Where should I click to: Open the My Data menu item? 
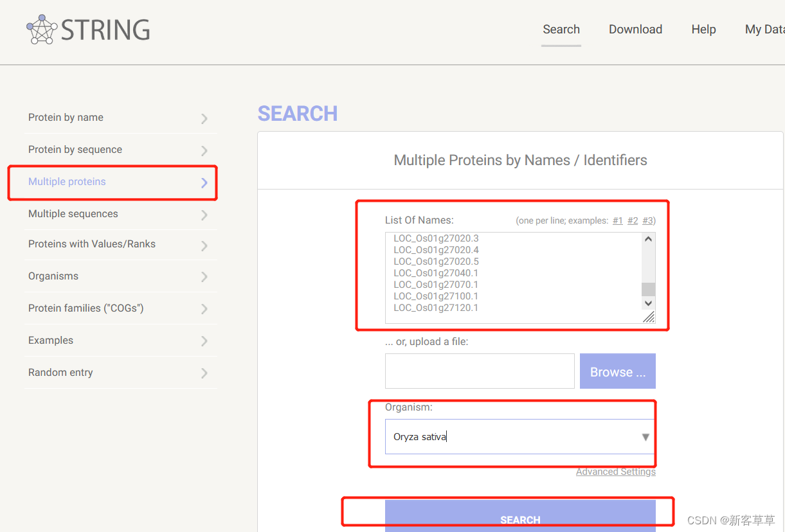[764, 30]
